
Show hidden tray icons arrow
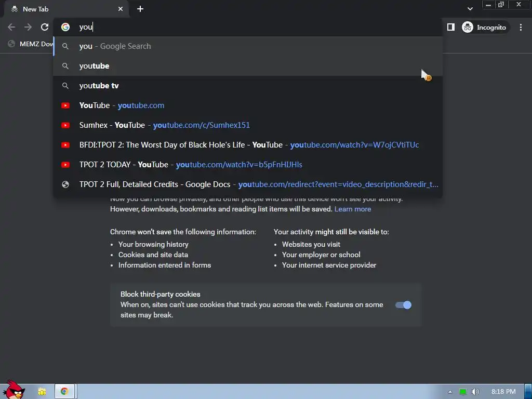450,392
